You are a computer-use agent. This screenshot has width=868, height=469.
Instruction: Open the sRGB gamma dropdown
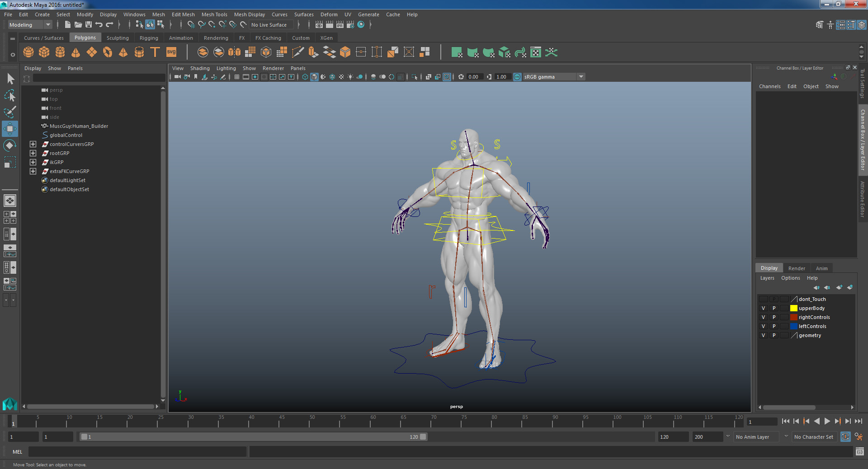click(x=581, y=77)
